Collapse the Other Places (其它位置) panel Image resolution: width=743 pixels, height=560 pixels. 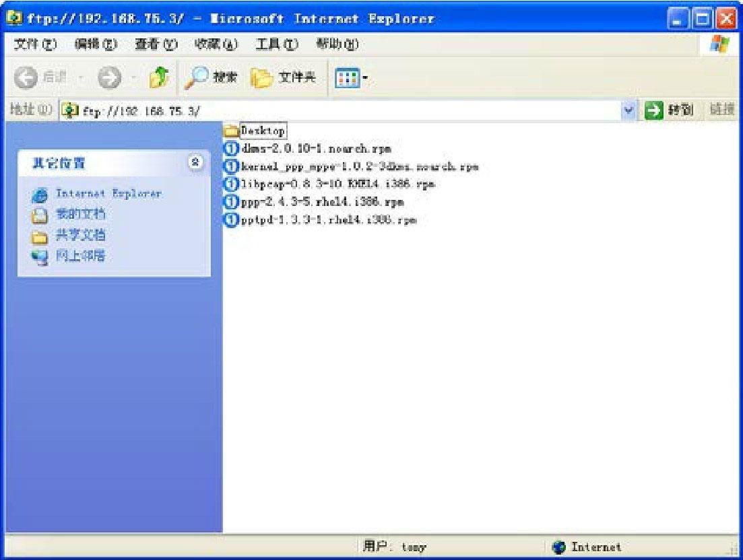click(x=195, y=162)
